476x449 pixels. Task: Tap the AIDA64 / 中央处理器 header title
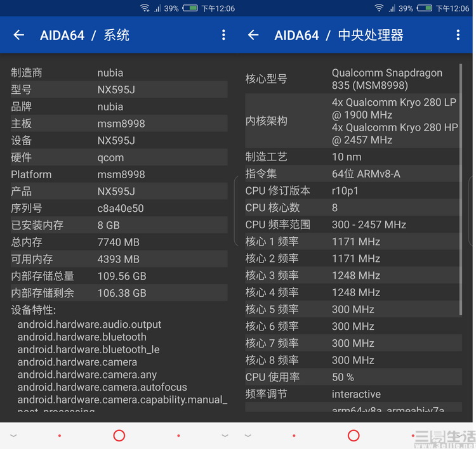[x=338, y=36]
